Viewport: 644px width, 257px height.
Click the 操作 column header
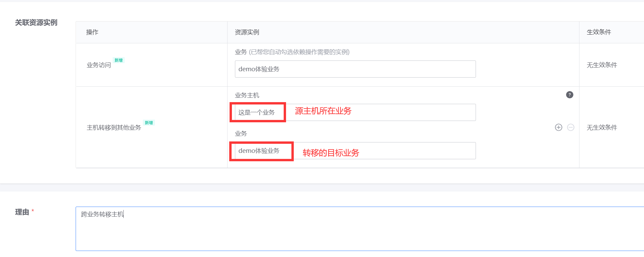pos(92,32)
